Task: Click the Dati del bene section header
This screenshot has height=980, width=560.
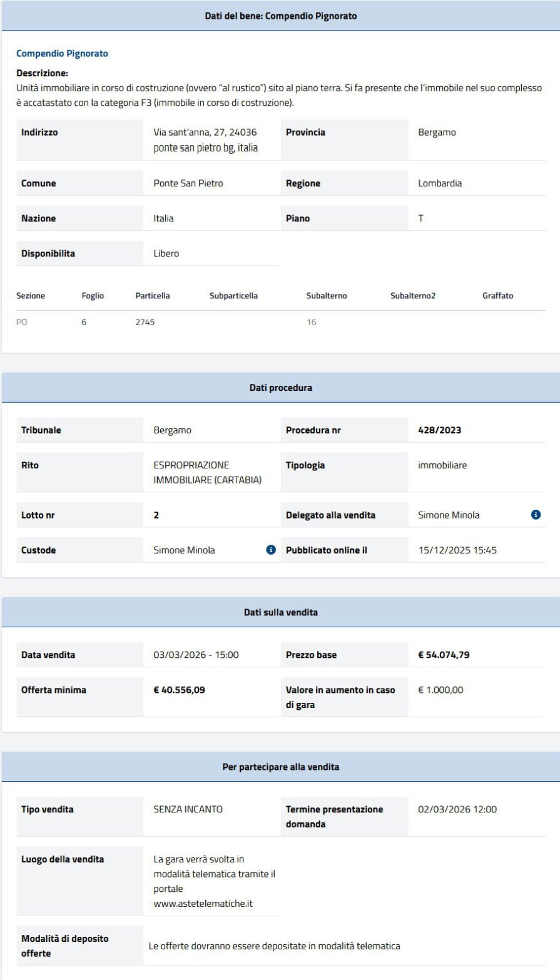Action: pos(280,16)
